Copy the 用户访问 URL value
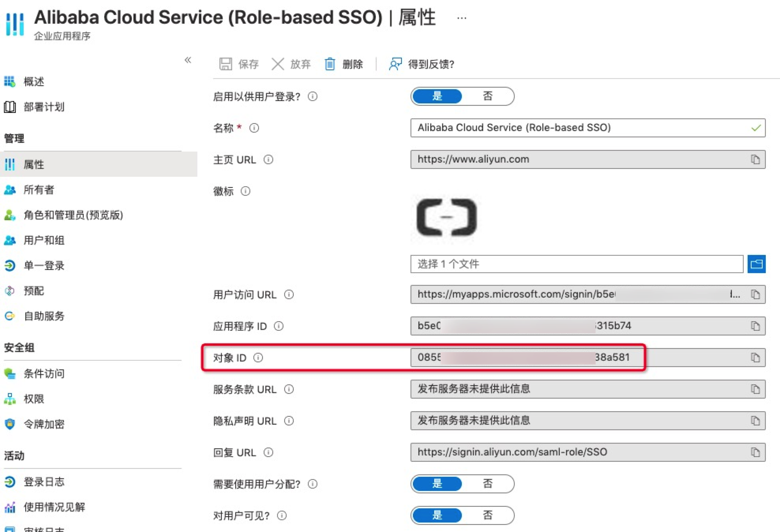 click(x=755, y=294)
